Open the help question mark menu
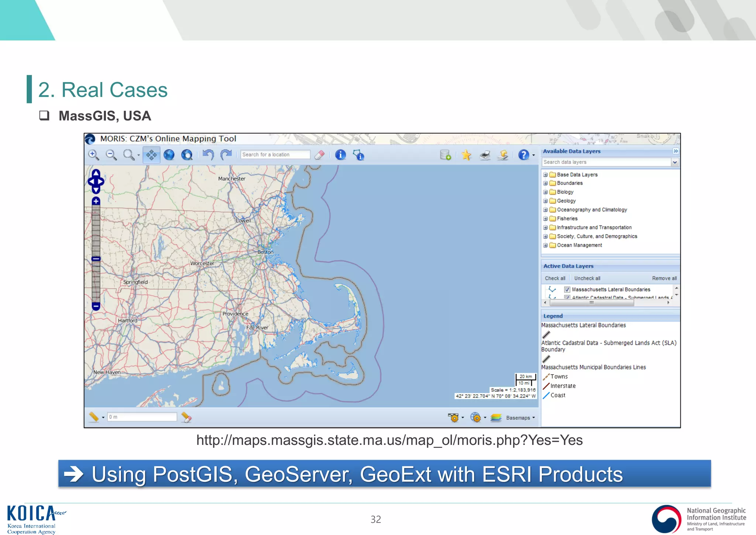The height and width of the screenshot is (535, 756). (x=524, y=155)
